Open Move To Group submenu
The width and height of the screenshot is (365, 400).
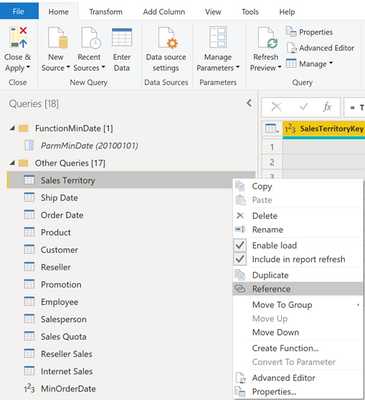point(297,305)
